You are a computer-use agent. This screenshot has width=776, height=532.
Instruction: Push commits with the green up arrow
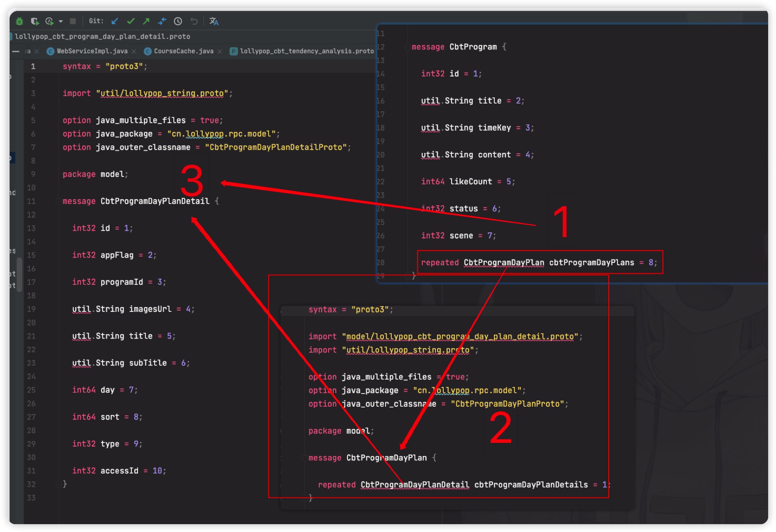tap(146, 21)
